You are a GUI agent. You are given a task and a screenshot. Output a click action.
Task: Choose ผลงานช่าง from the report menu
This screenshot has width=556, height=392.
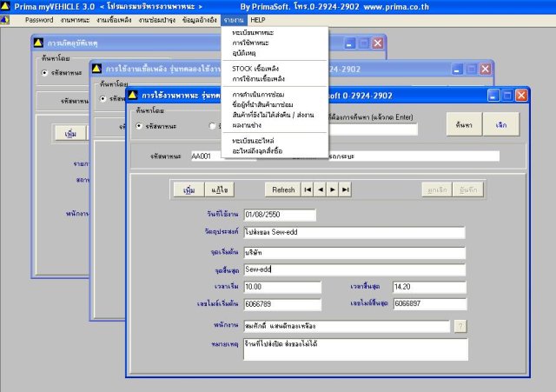247,125
